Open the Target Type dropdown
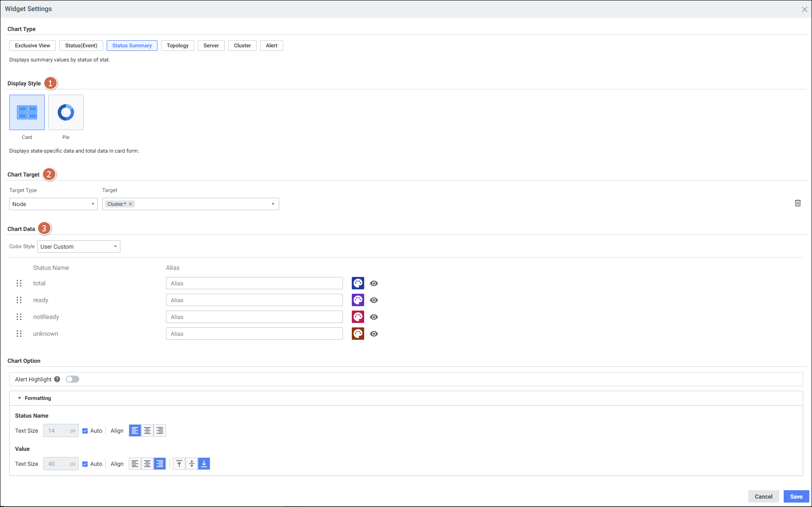812x507 pixels. tap(53, 204)
